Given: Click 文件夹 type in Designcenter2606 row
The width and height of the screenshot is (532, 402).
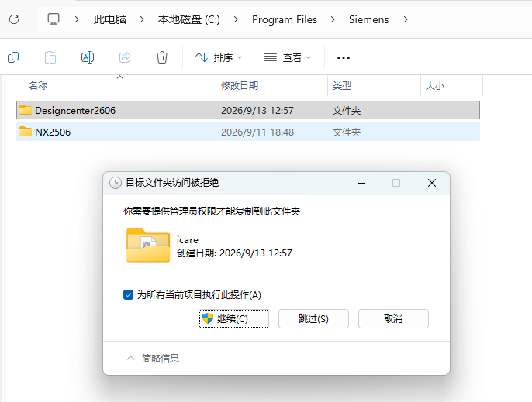Looking at the screenshot, I should click(x=347, y=110).
